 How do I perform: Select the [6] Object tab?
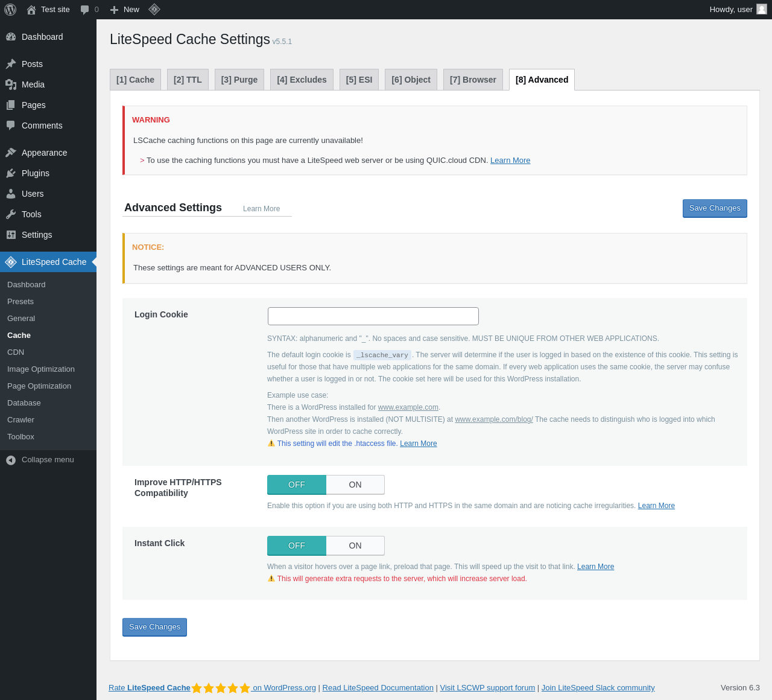411,80
